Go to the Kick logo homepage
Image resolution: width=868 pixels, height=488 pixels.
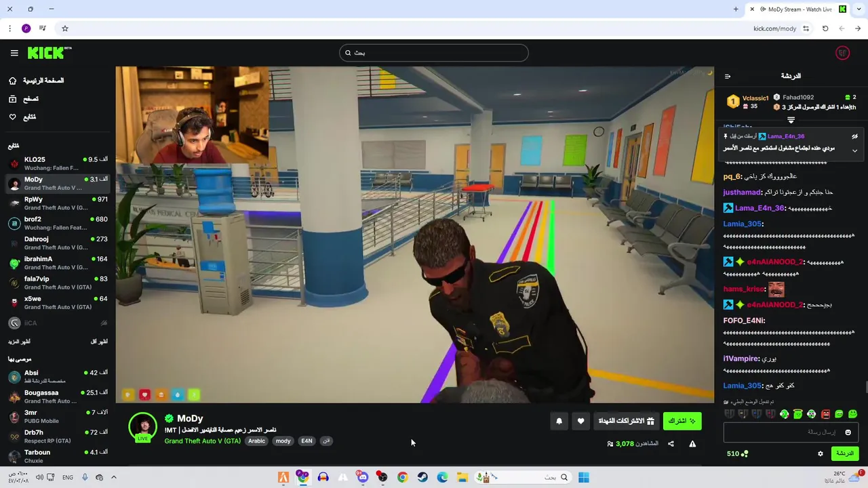[49, 53]
